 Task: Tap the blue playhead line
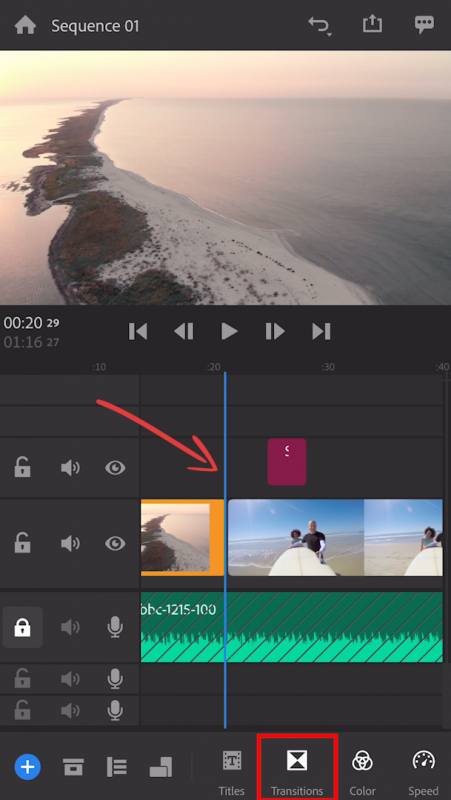pyautogui.click(x=225, y=551)
